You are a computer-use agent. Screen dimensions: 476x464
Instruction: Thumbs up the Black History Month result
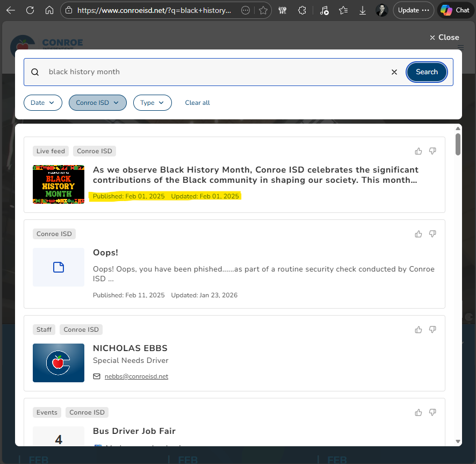tap(419, 151)
